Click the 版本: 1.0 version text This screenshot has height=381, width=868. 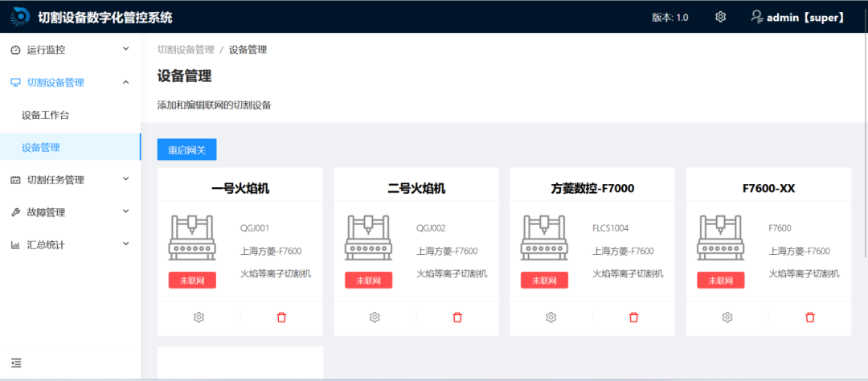670,17
